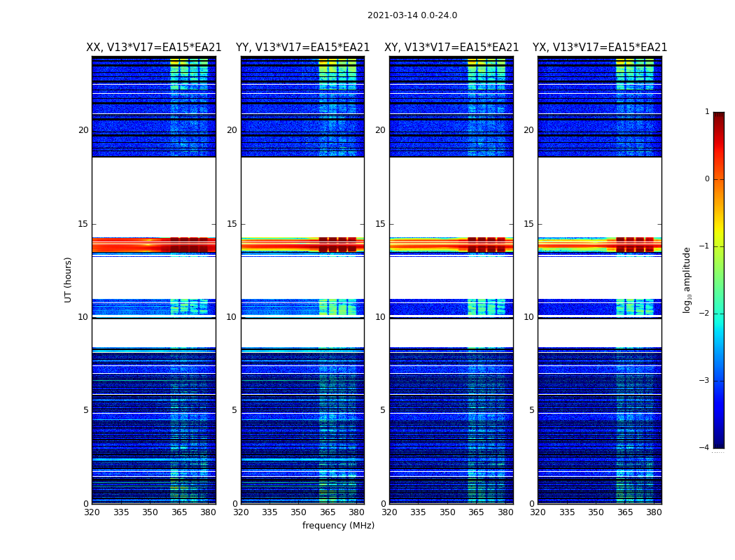Click the 20 hour tick beside YY plot
The image size is (735, 560).
click(x=232, y=130)
